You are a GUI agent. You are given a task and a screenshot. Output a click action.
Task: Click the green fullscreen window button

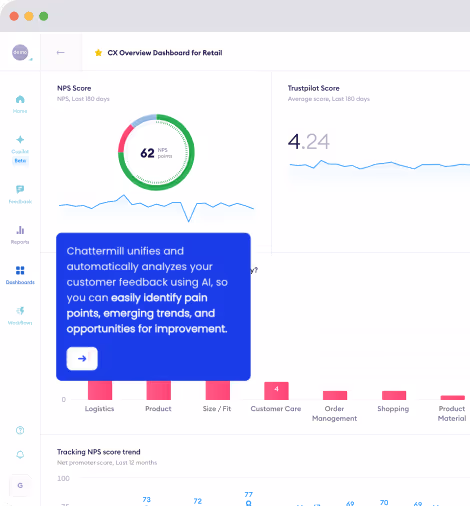[44, 16]
